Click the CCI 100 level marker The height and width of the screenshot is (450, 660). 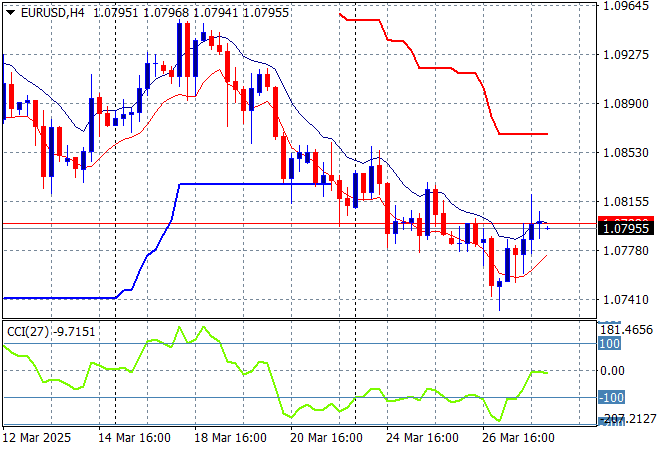609,343
